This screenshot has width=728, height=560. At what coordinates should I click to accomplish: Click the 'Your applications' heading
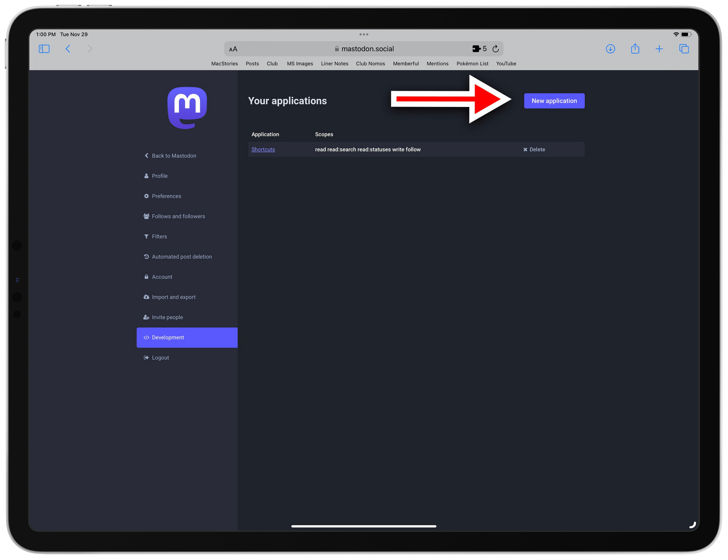[287, 101]
